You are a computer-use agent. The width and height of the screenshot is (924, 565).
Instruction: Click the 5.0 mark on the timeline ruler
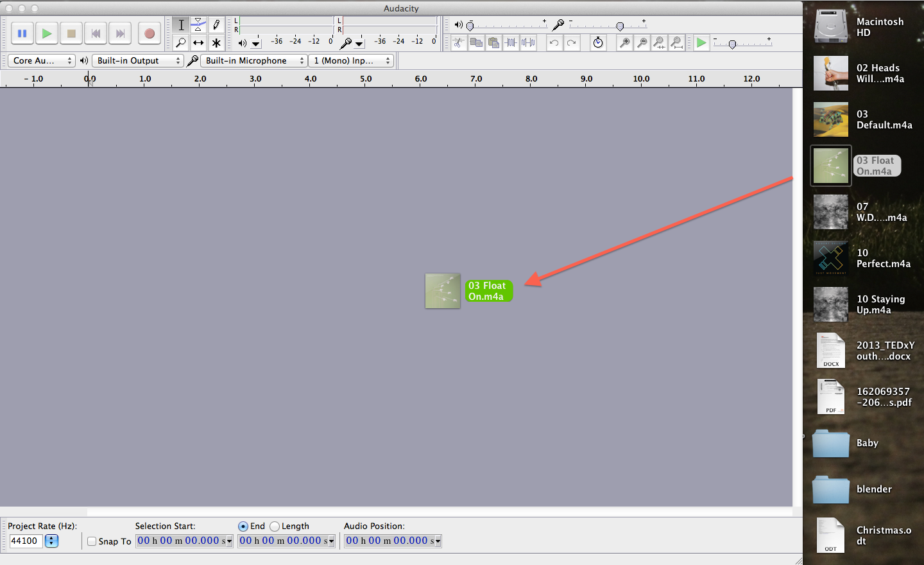point(366,79)
